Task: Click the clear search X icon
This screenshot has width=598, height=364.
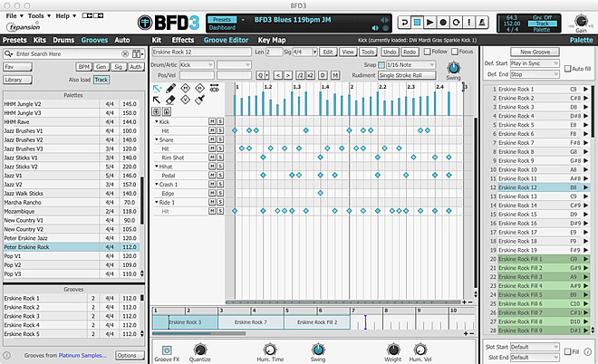Action: coord(125,53)
